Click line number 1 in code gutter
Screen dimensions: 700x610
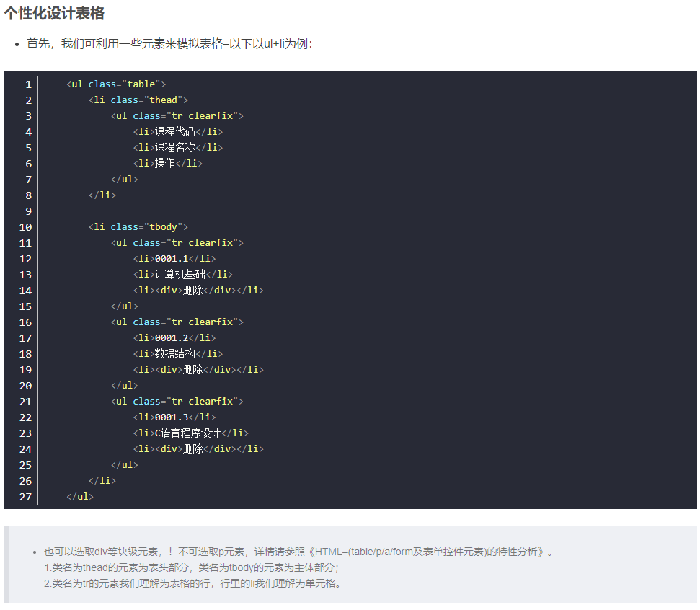[x=28, y=84]
